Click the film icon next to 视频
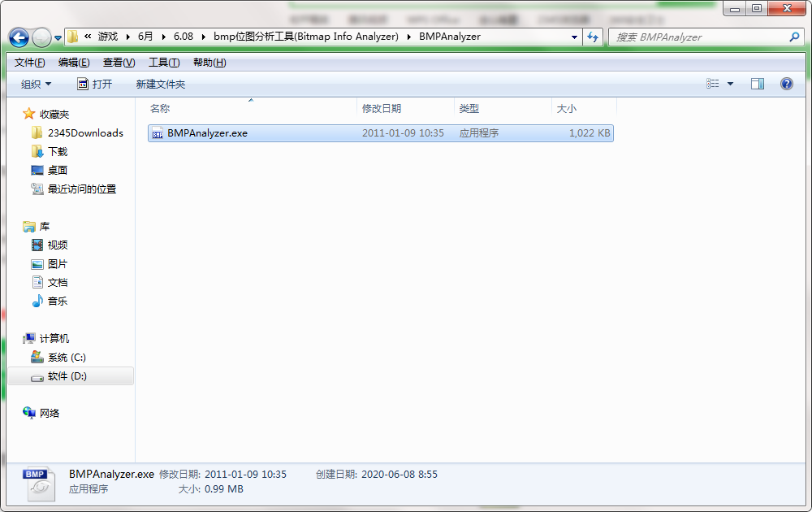Image resolution: width=812 pixels, height=512 pixels. click(37, 245)
